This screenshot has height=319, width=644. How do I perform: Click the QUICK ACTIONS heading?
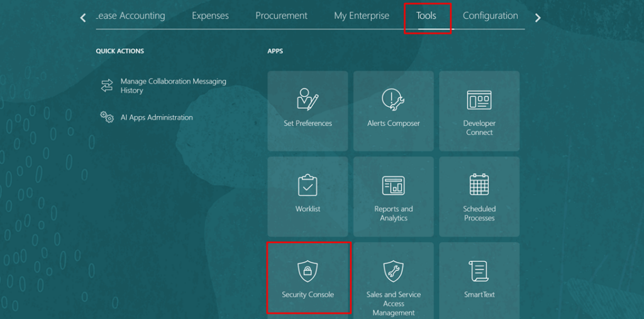(x=120, y=51)
